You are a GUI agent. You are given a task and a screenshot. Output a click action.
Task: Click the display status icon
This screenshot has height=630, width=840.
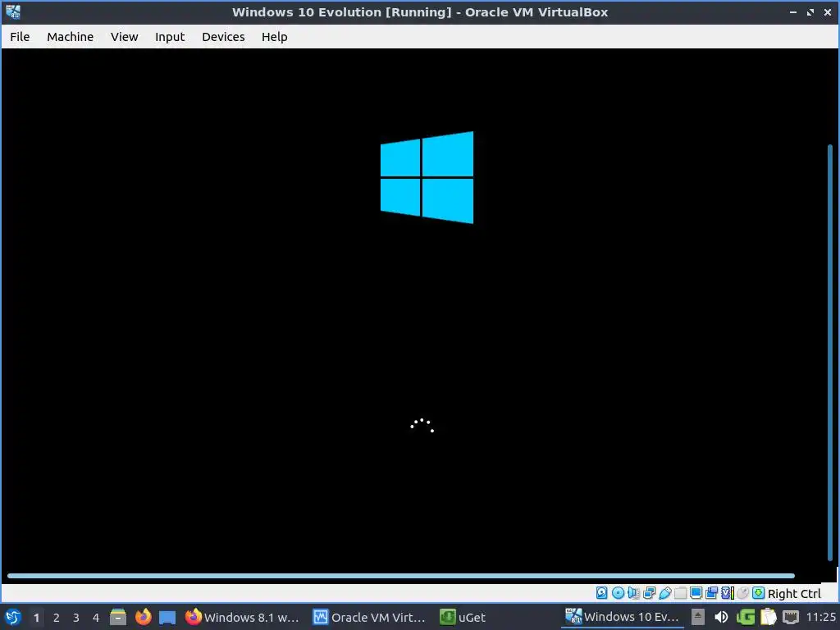pyautogui.click(x=696, y=593)
